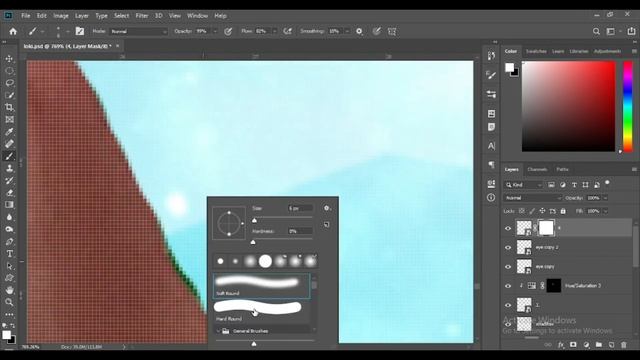
Task: Select the Clone Stamp tool
Action: click(9, 168)
